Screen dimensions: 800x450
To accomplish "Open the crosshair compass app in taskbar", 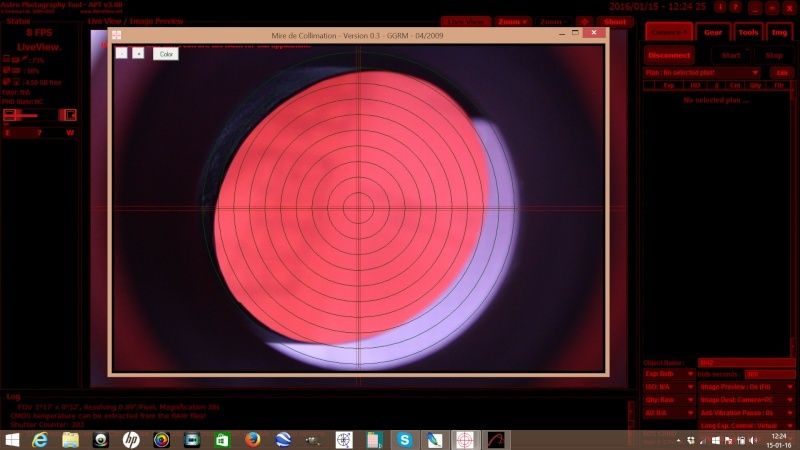I will (x=344, y=440).
